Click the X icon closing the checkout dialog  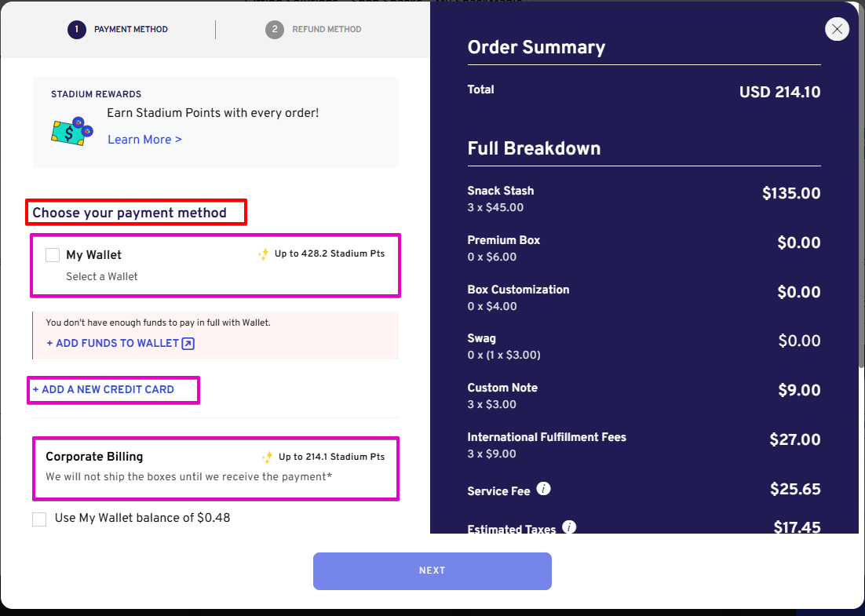pos(837,30)
